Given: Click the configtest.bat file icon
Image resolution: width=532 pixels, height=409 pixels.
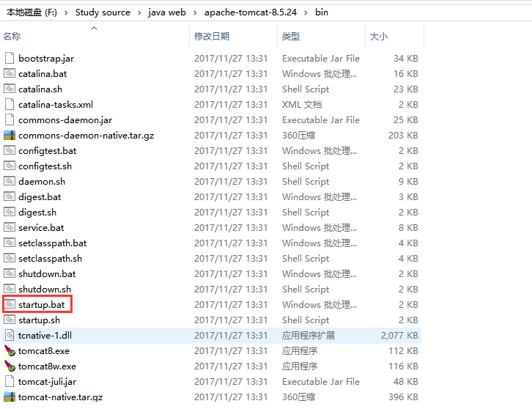Looking at the screenshot, I should tap(10, 151).
